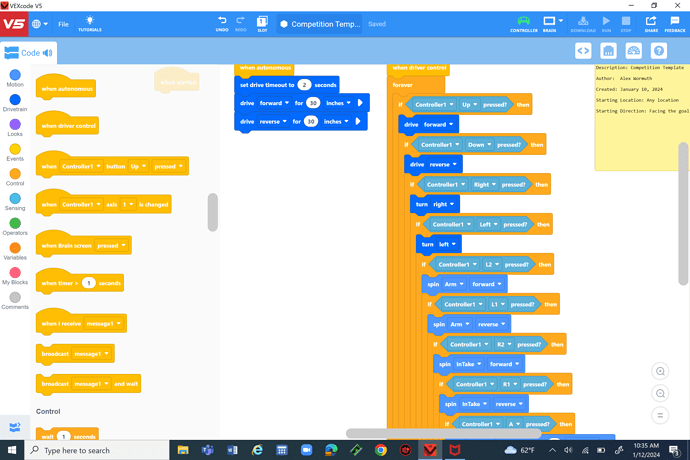Open message1 dropdown in 'when I receive'
The width and height of the screenshot is (690, 460).
[103, 324]
